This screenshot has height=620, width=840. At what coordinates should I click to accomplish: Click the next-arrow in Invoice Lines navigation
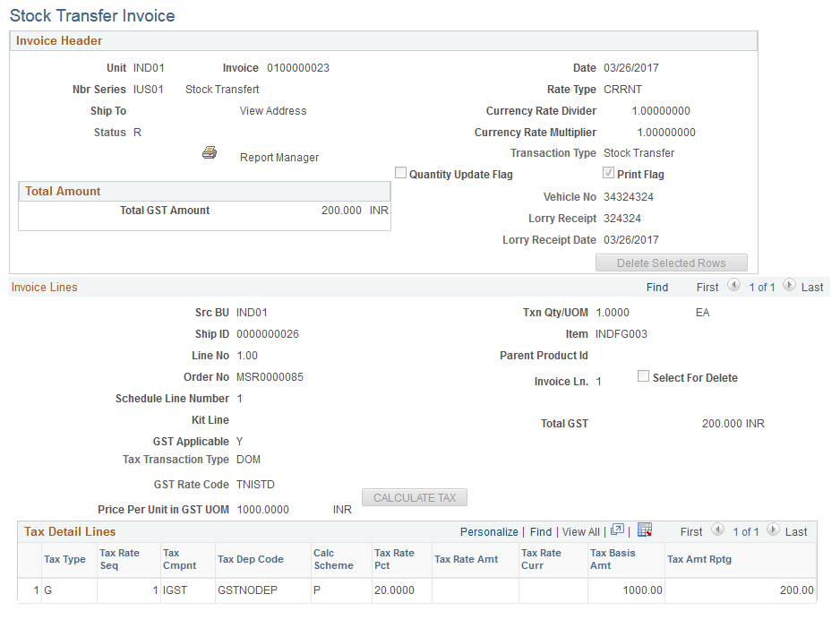click(x=789, y=285)
